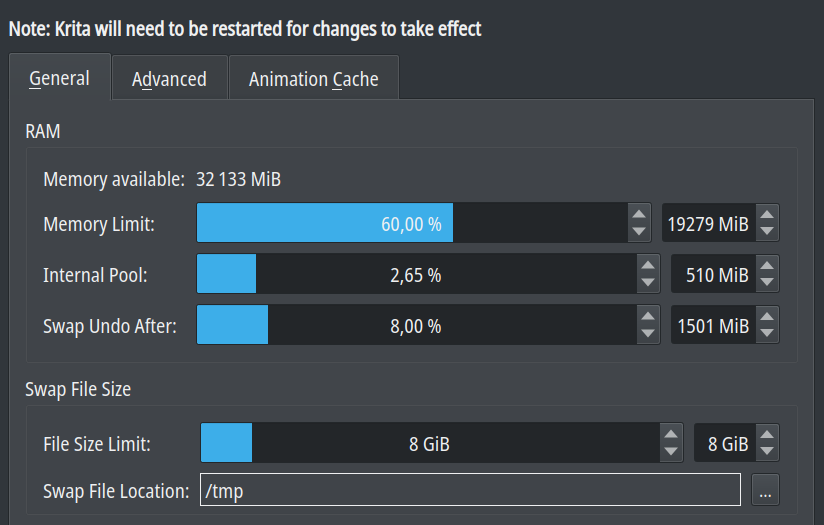Increase Internal Pool MiB value up arrow
The height and width of the screenshot is (525, 824).
click(767, 265)
